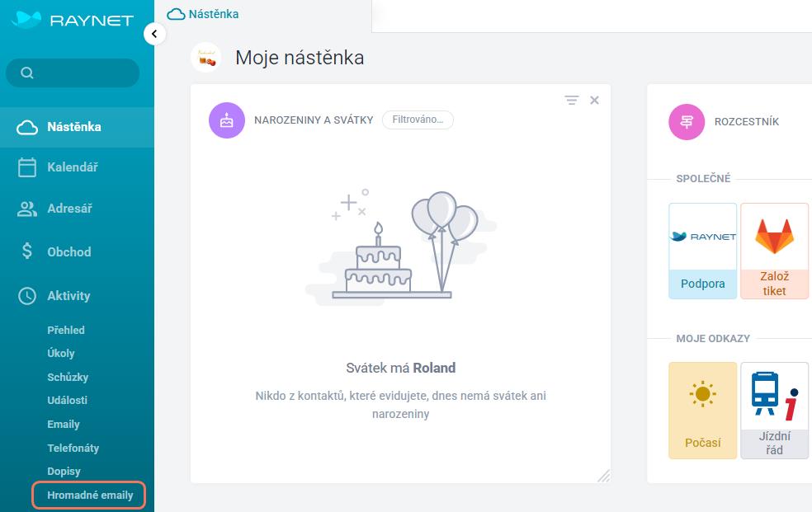Close the Narozeniny a svátky widget
This screenshot has width=812, height=512.
coord(594,100)
